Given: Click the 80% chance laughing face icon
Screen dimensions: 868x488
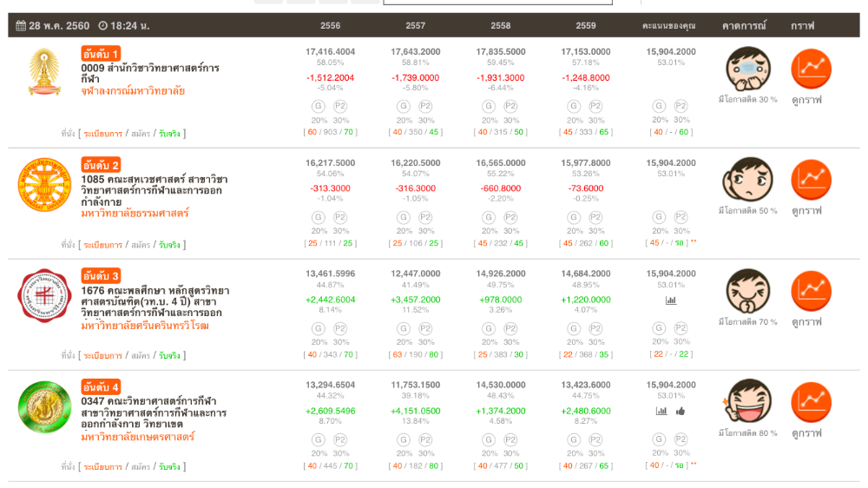Looking at the screenshot, I should tap(747, 401).
